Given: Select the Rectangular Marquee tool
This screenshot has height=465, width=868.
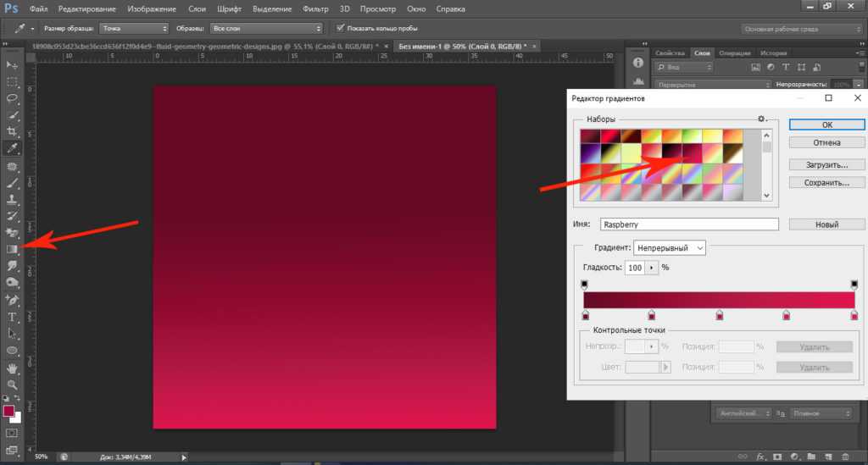Looking at the screenshot, I should coord(12,81).
